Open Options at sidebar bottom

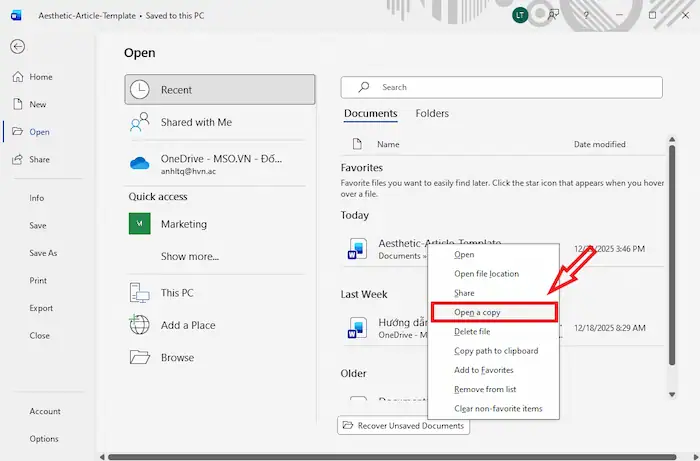coord(44,439)
